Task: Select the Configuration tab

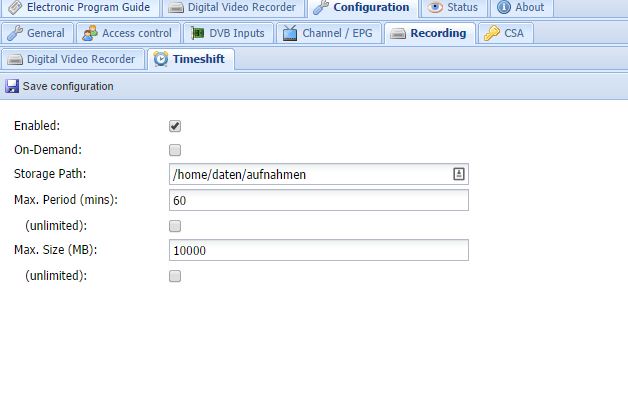Action: (x=363, y=8)
